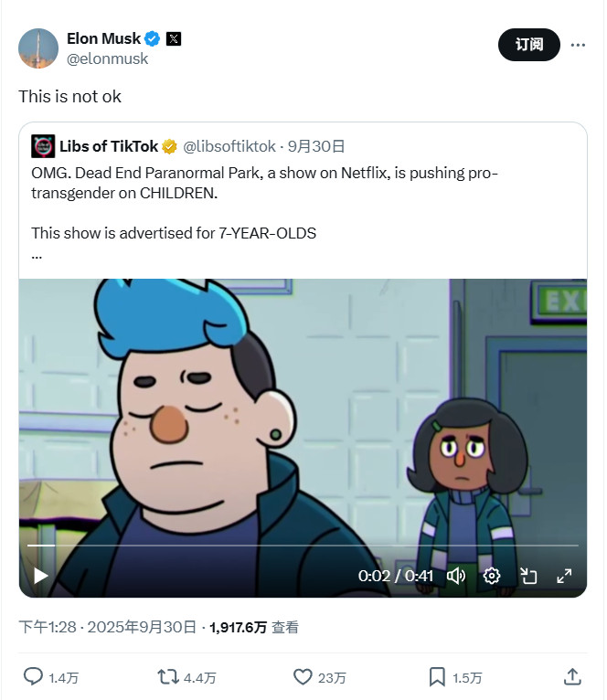Click the 订阅 subscribe button
The height and width of the screenshot is (700, 607).
point(528,45)
